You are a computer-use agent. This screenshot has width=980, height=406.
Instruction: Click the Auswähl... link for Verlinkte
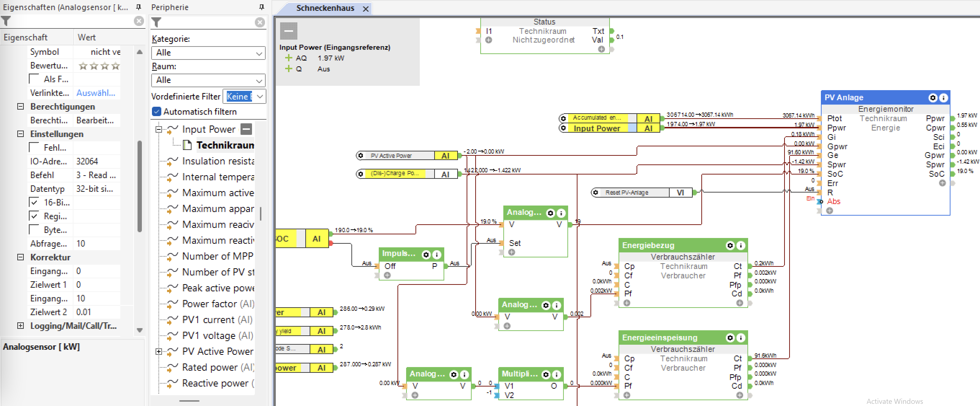(x=95, y=93)
